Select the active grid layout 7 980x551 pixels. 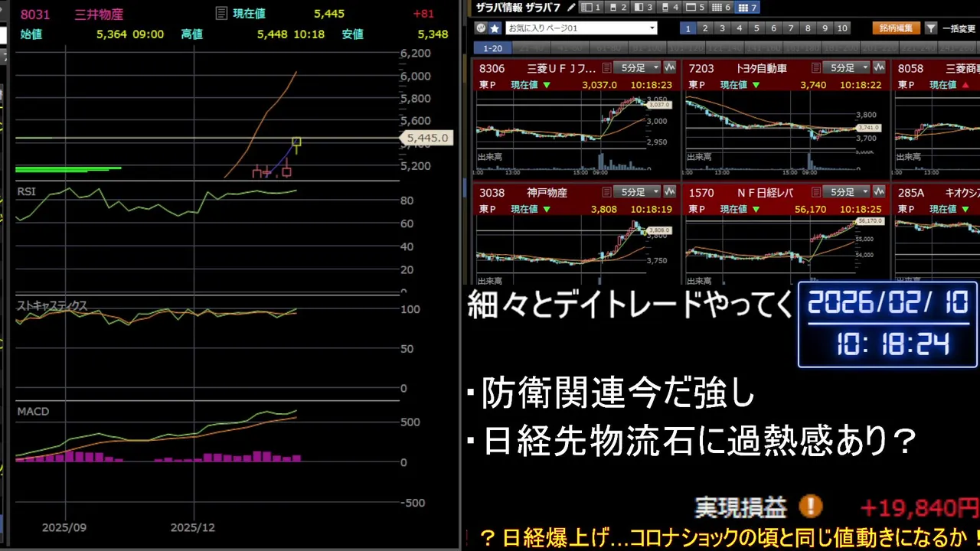747,8
